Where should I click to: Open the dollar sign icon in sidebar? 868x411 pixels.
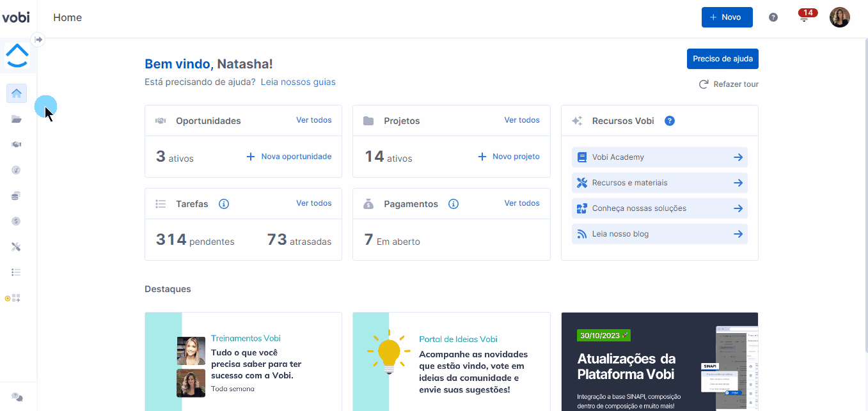(x=17, y=221)
